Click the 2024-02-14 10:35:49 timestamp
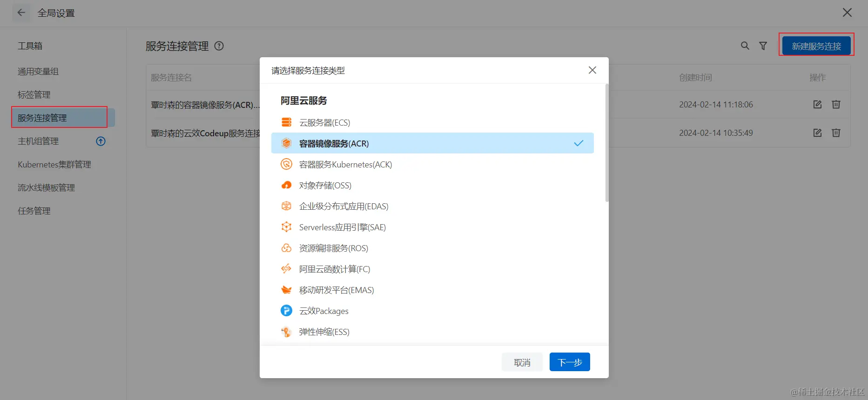This screenshot has height=400, width=868. tap(716, 133)
